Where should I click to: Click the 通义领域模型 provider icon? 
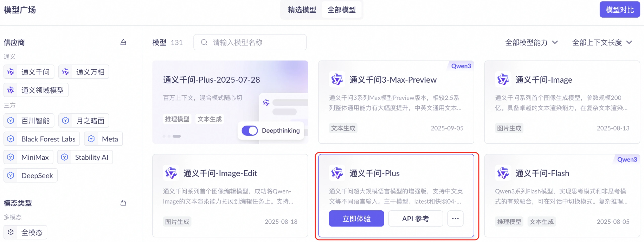click(11, 90)
